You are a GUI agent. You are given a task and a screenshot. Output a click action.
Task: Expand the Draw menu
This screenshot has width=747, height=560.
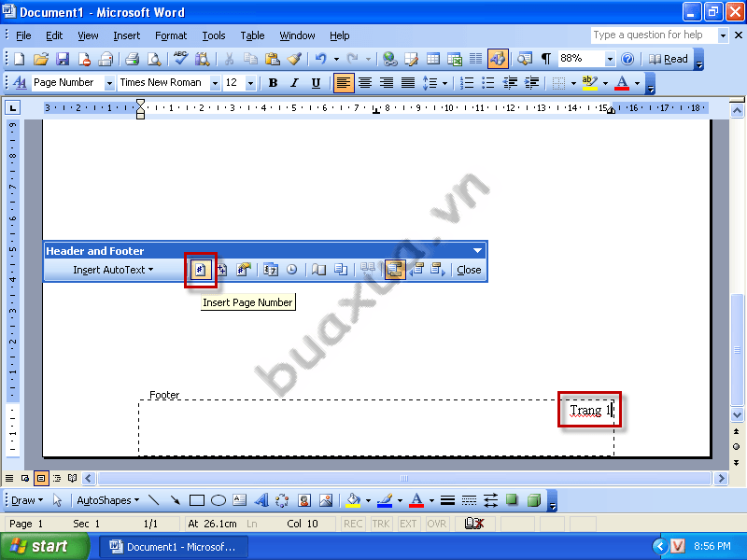[27, 500]
